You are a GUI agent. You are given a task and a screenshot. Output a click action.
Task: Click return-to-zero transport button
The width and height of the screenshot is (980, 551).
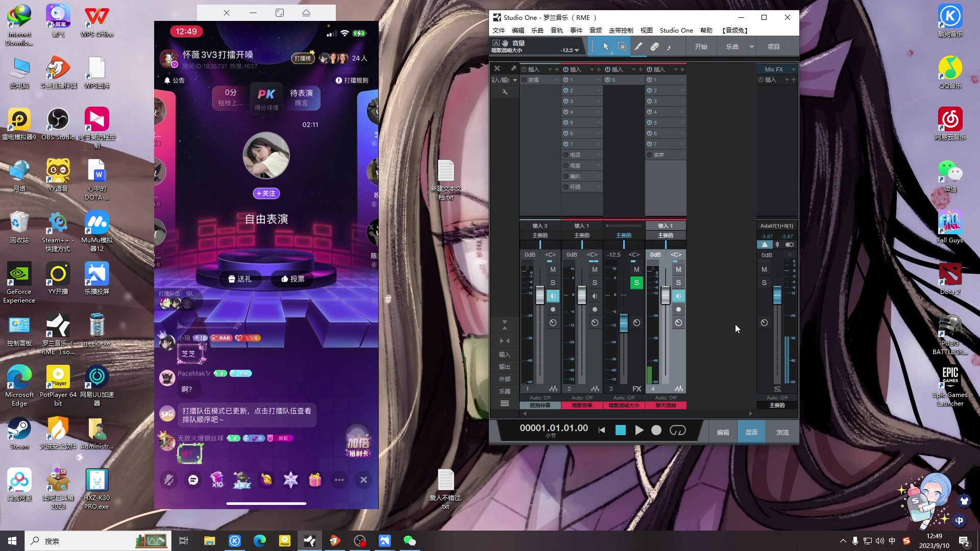(602, 430)
